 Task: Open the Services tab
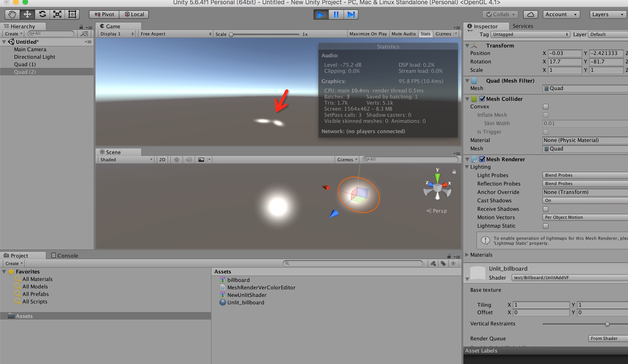[x=522, y=26]
